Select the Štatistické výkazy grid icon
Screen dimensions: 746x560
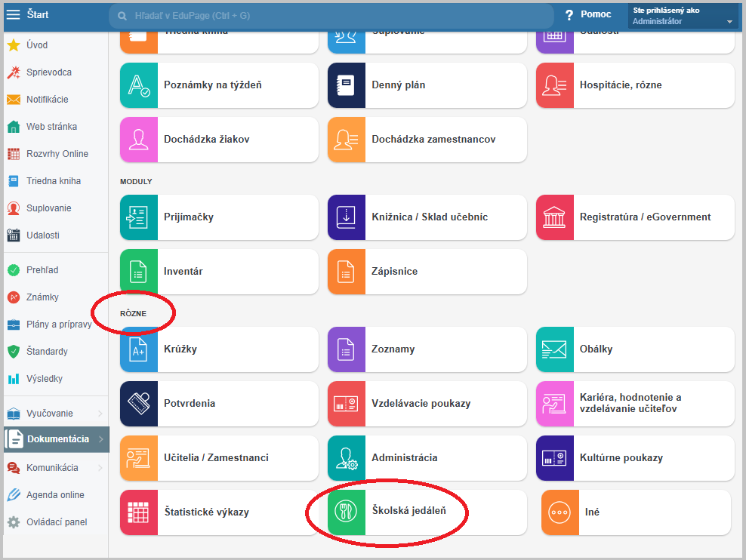click(x=139, y=512)
